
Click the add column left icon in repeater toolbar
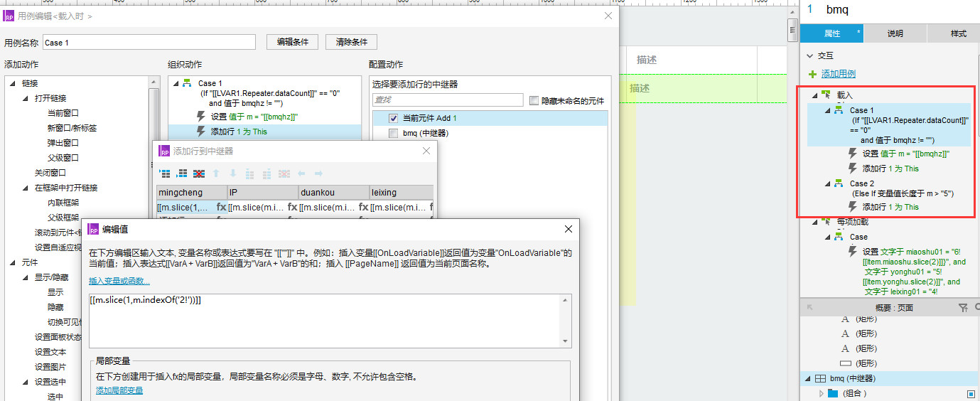coord(250,173)
